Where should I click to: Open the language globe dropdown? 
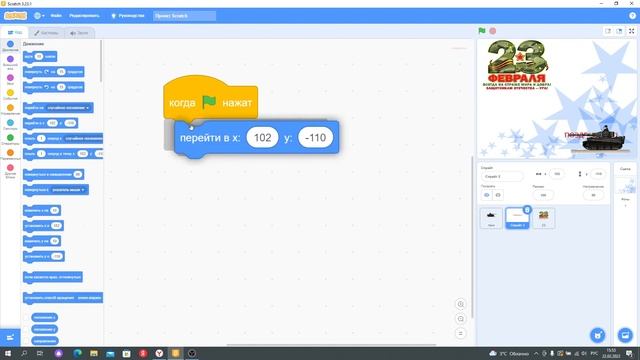pyautogui.click(x=39, y=16)
